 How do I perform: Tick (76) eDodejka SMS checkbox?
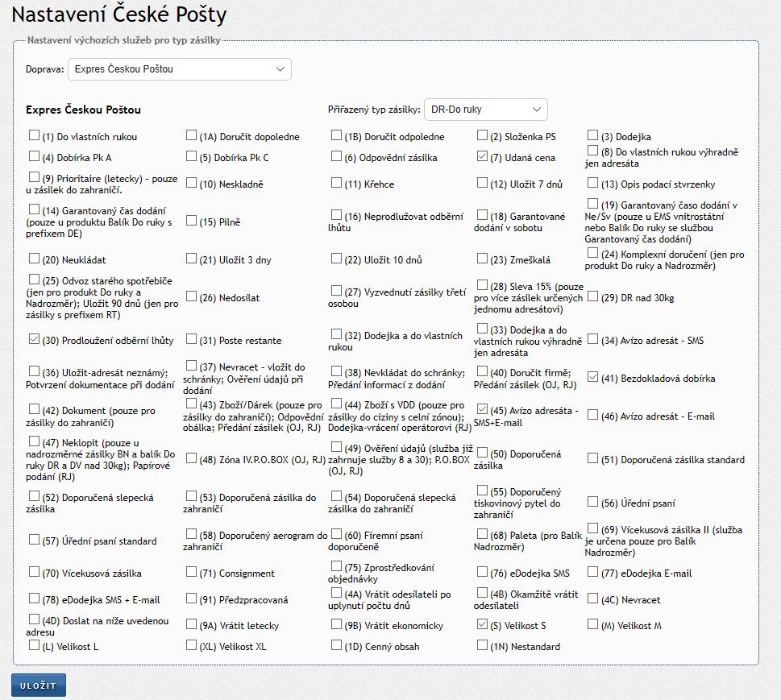click(x=482, y=572)
